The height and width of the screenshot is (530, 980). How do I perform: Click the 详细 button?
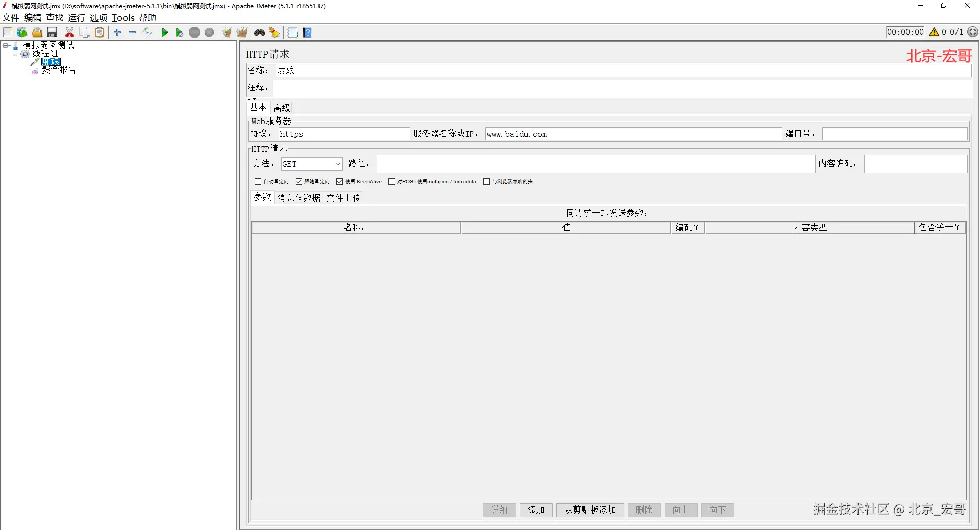499,510
